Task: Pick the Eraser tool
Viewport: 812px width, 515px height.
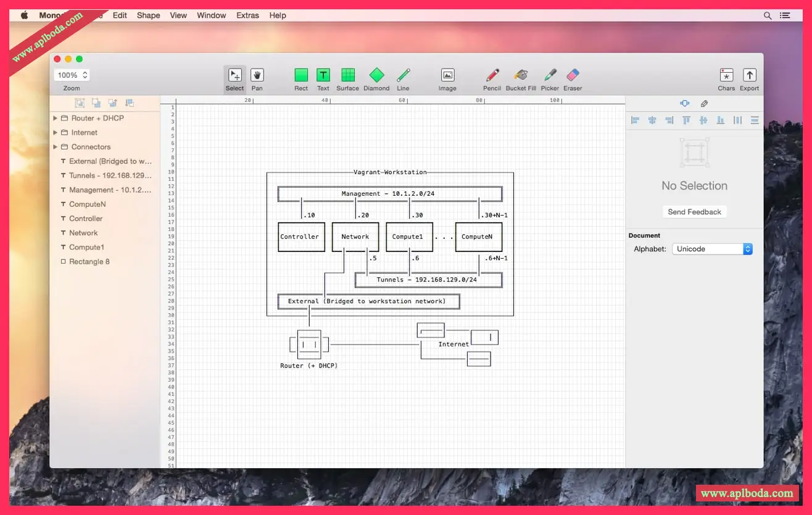Action: [573, 76]
